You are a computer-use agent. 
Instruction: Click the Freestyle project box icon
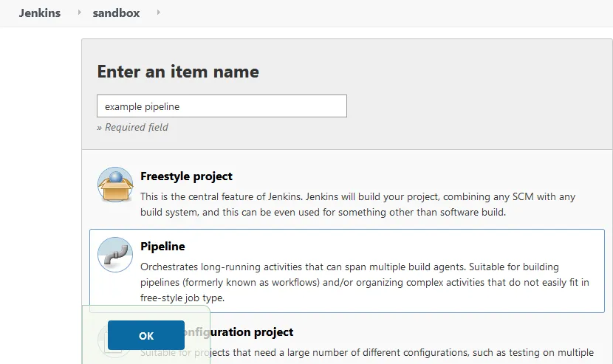[115, 185]
